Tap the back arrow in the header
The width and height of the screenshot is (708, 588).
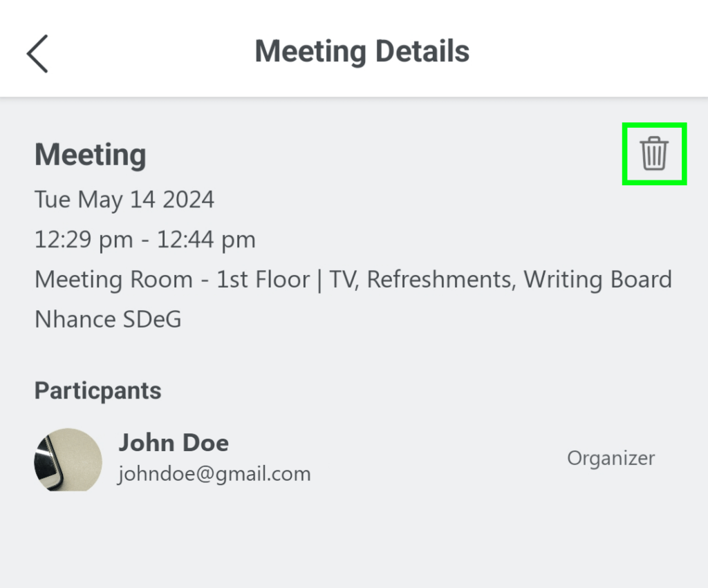coord(37,53)
